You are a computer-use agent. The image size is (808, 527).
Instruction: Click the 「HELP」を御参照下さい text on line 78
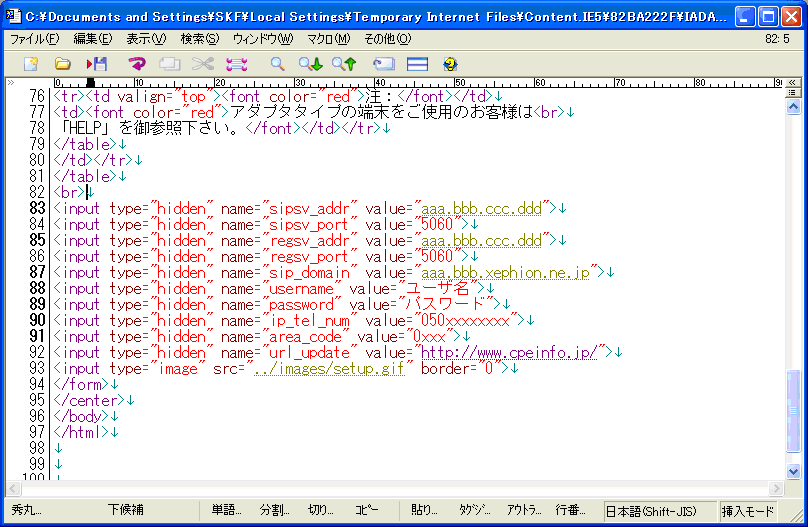tap(149, 128)
